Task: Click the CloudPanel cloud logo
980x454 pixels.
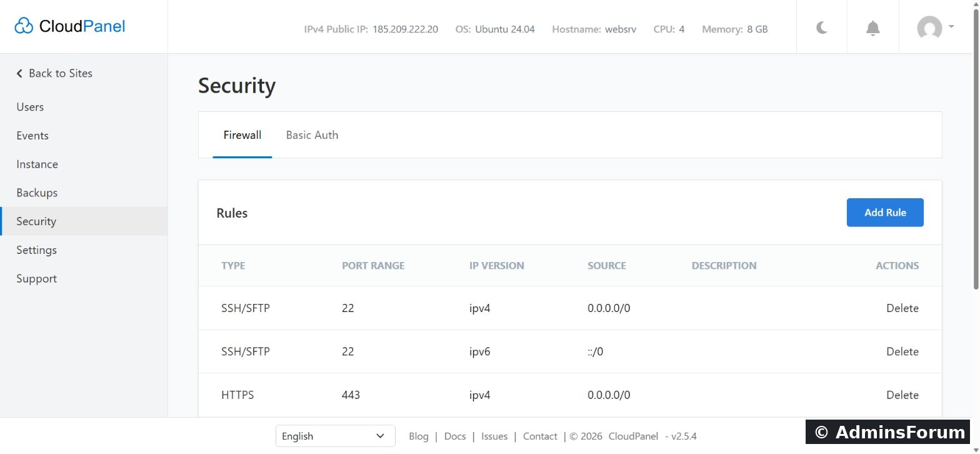Action: (24, 26)
